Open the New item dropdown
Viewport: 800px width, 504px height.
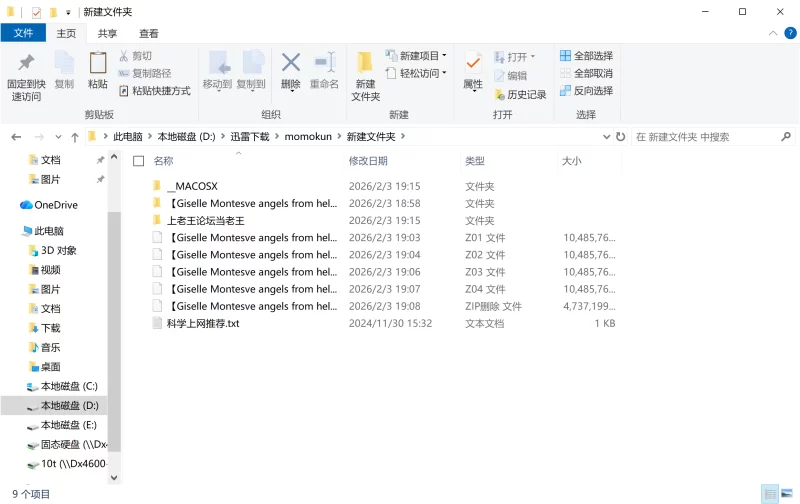point(416,56)
